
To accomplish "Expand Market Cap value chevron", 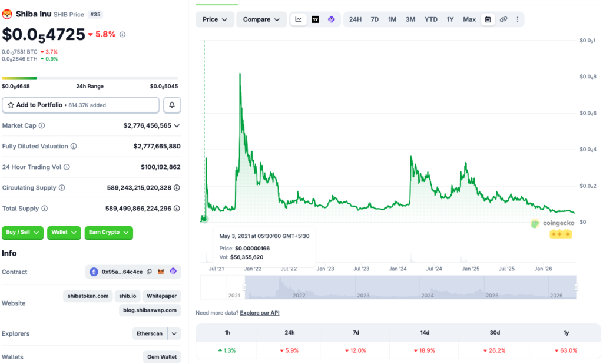I will [177, 126].
